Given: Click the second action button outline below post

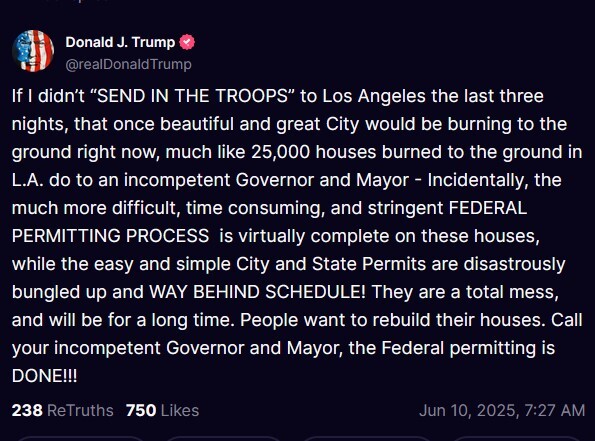Looking at the screenshot, I should coord(226,439).
